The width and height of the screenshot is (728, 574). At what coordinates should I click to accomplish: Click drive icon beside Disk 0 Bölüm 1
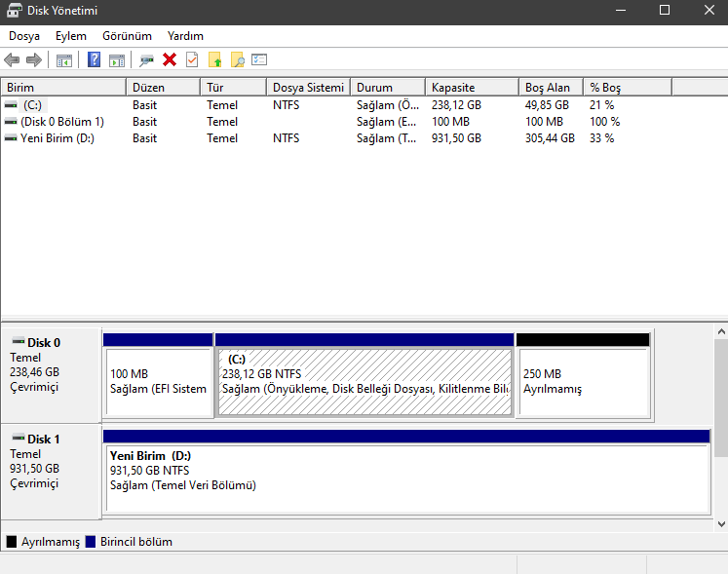pyautogui.click(x=11, y=122)
